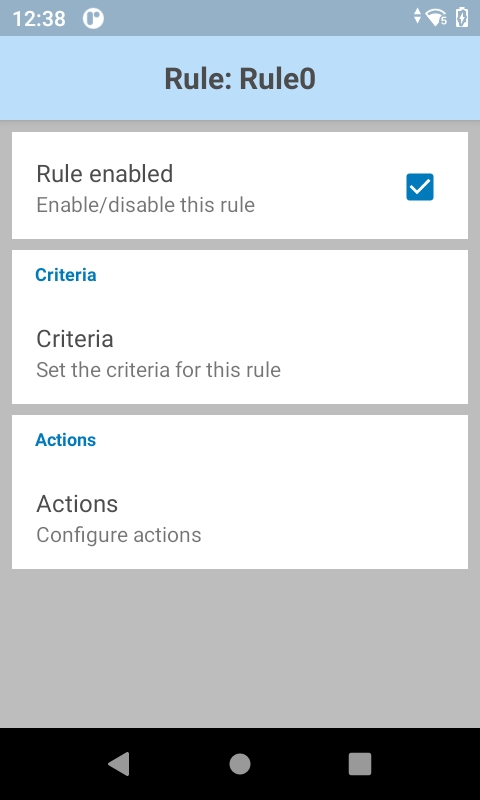The height and width of the screenshot is (800, 480).
Task: Tap the Android back navigation triangle
Action: click(119, 764)
